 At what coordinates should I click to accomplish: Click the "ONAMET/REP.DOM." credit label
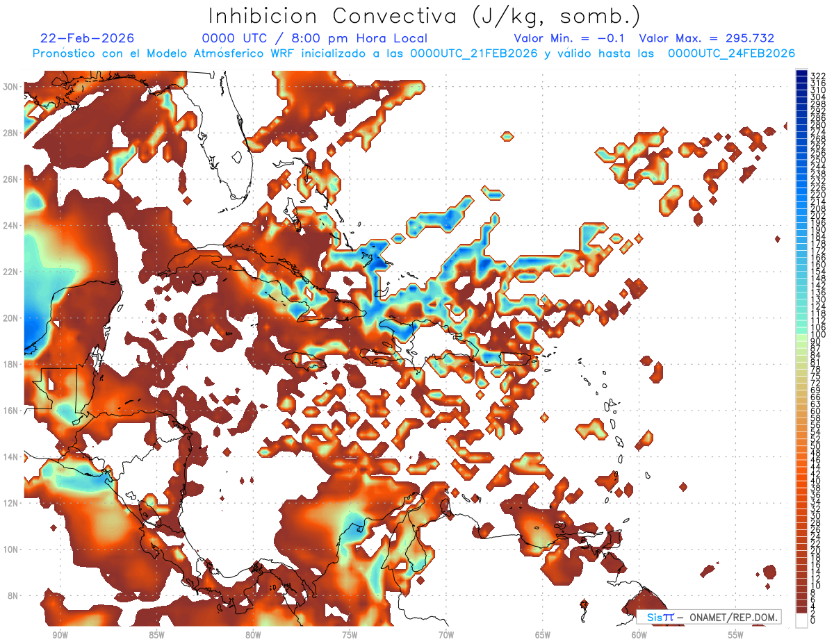click(x=732, y=618)
